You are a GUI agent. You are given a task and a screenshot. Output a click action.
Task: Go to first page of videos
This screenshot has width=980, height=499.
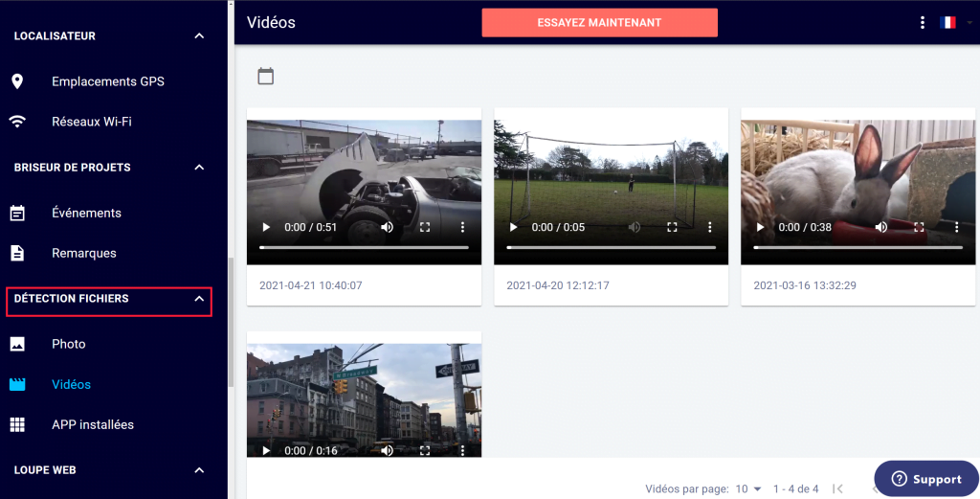click(838, 489)
